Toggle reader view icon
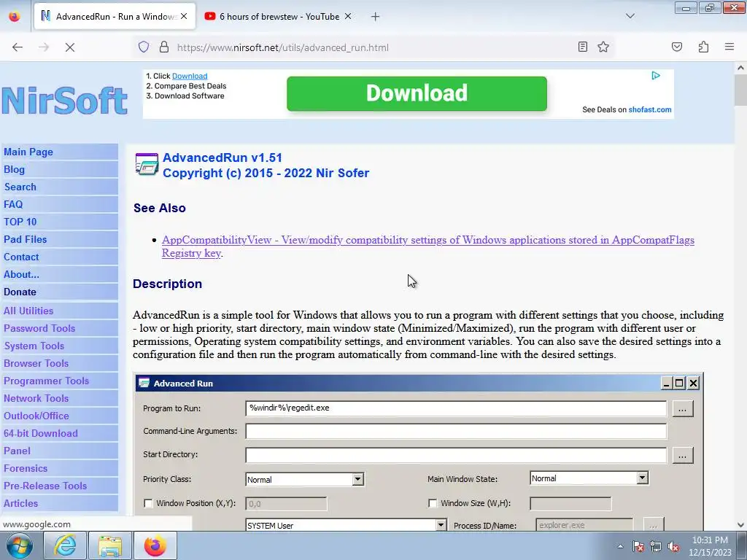Screen dimensions: 747x560 582,47
